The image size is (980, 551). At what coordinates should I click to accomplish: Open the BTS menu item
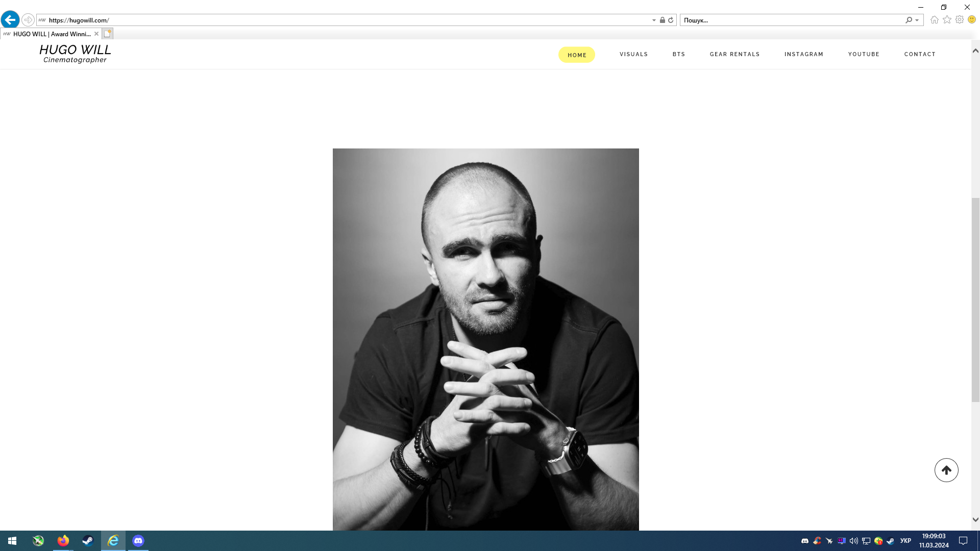tap(679, 54)
